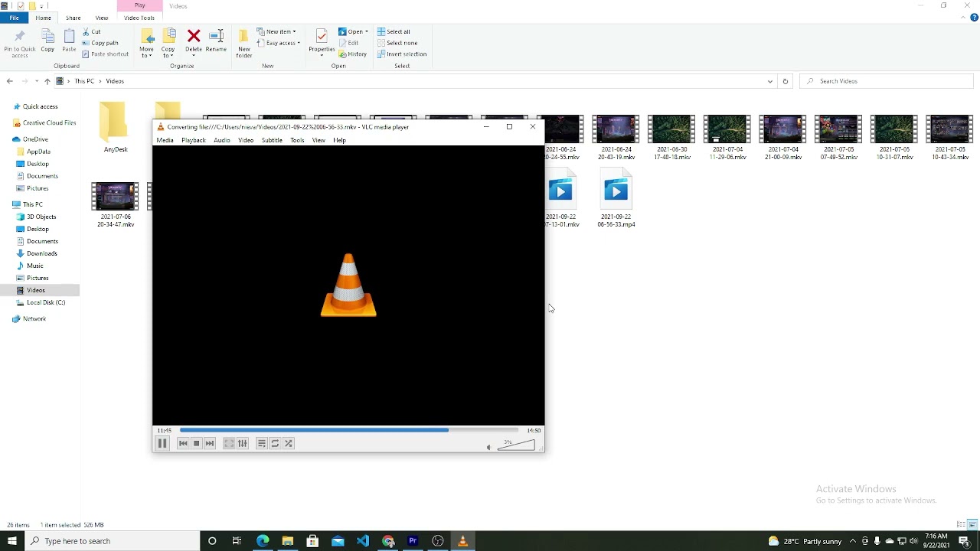
Task: Skip to next media in VLC
Action: (x=210, y=444)
